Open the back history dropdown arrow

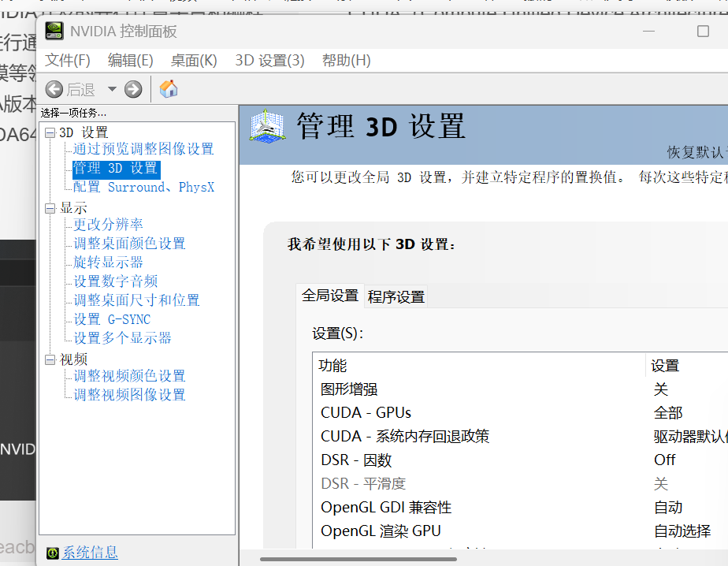[x=112, y=89]
